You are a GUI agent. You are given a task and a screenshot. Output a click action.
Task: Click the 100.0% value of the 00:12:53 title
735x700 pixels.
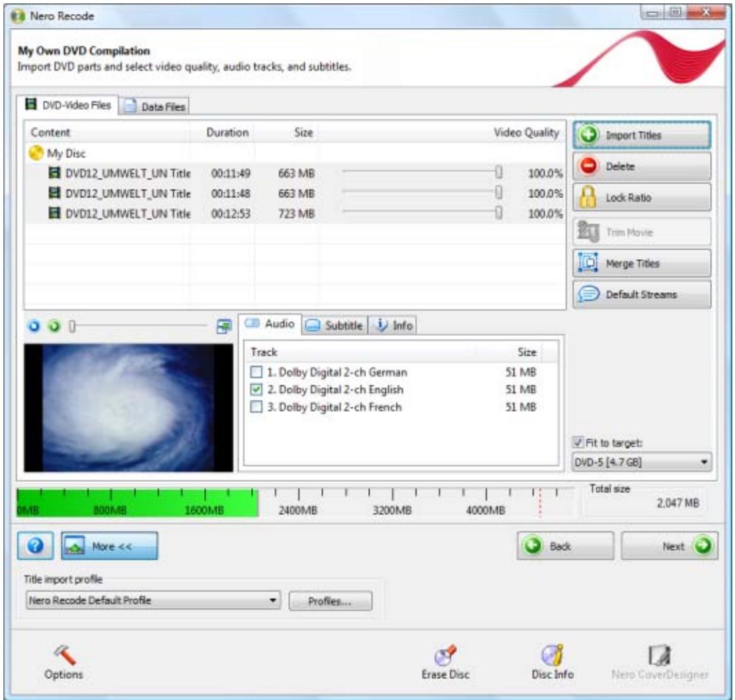coord(545,214)
